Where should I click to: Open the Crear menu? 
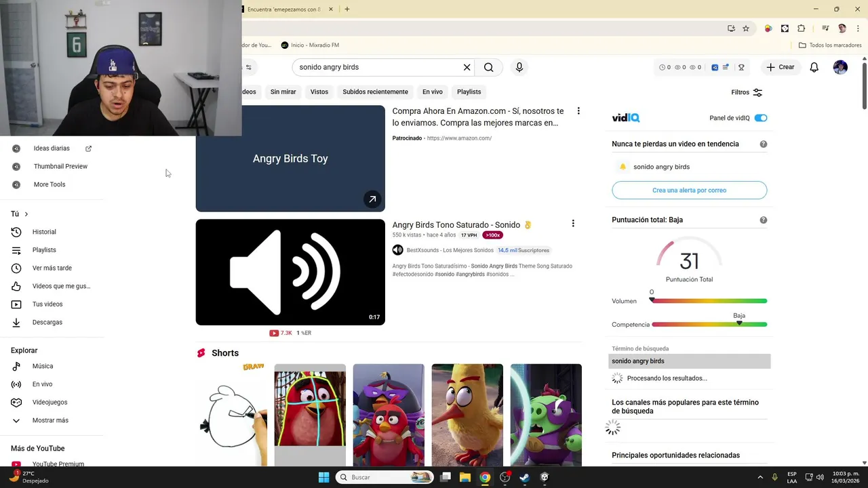point(780,67)
